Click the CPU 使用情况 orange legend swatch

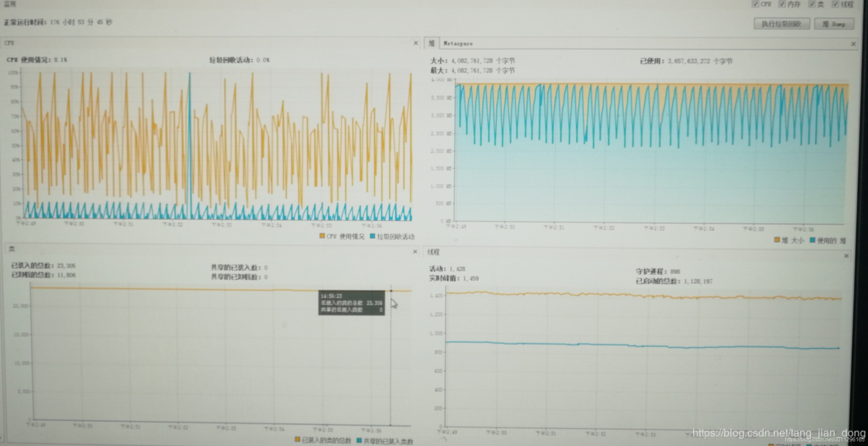point(322,236)
